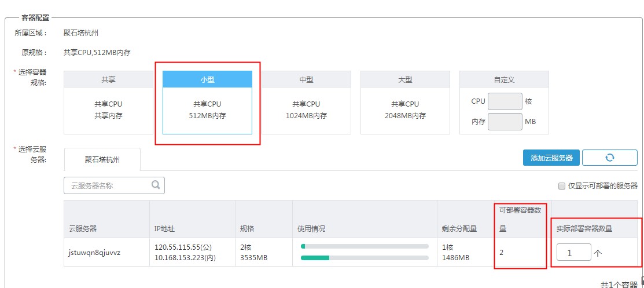Enable 仅显示可部署的服务器 checkbox
Viewport: 644px width, 288px height.
pyautogui.click(x=561, y=186)
